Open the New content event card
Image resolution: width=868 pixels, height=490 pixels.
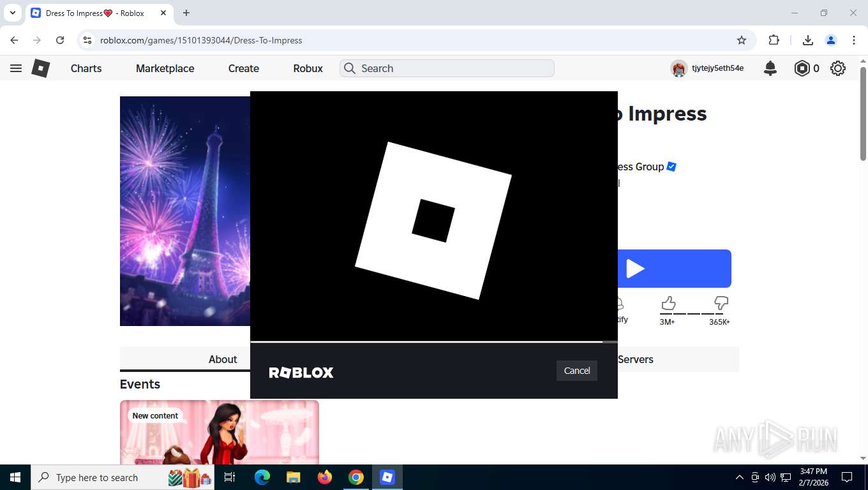(x=220, y=432)
